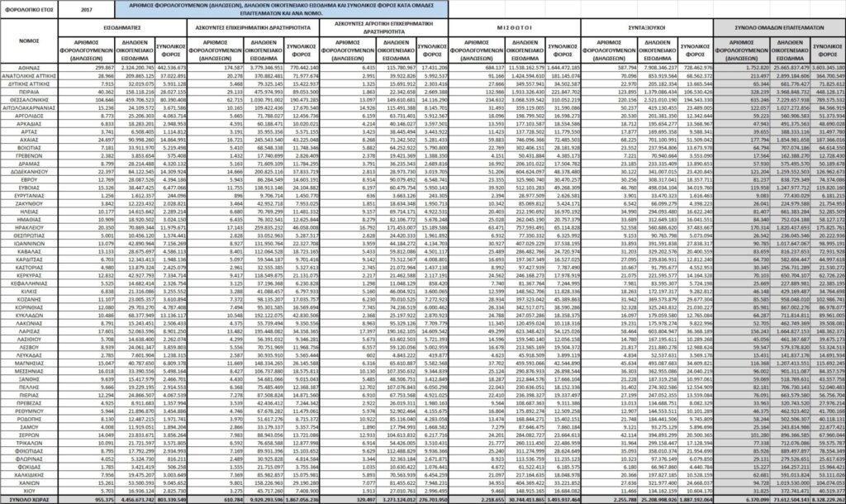Click the ΕΥΒΟΙΑΣ row label
The height and width of the screenshot is (504, 846).
tap(29, 188)
